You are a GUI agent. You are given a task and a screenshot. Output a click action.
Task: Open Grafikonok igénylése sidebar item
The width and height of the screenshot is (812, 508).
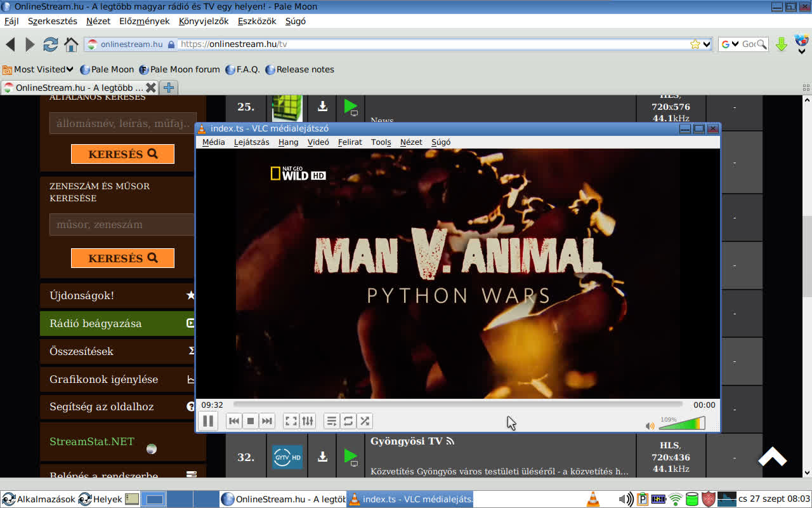point(118,379)
